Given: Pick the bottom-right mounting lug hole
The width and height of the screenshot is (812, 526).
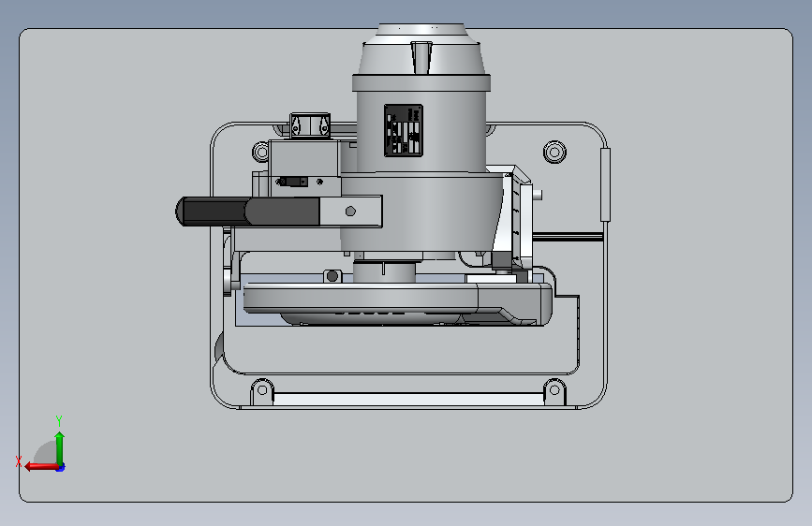Looking at the screenshot, I should pos(554,389).
